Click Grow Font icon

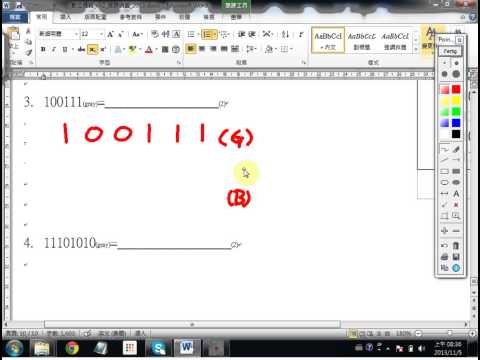click(110, 34)
